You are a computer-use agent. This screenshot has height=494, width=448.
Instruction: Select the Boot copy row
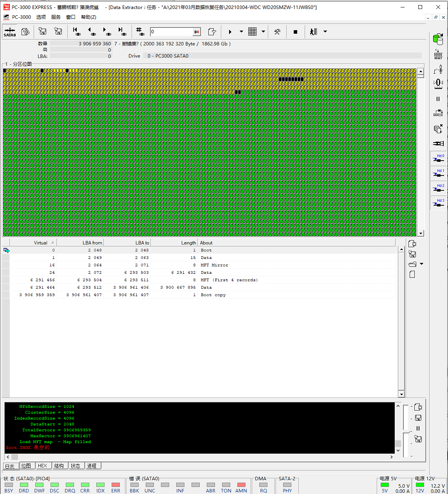[x=199, y=295]
